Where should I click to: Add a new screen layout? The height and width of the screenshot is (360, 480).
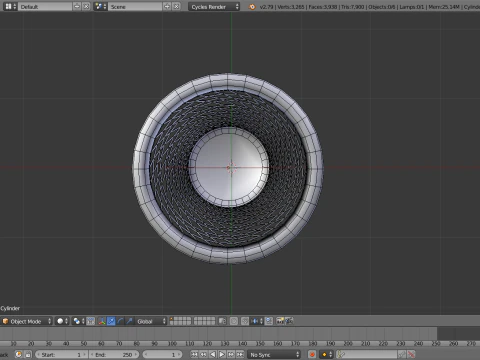click(77, 6)
